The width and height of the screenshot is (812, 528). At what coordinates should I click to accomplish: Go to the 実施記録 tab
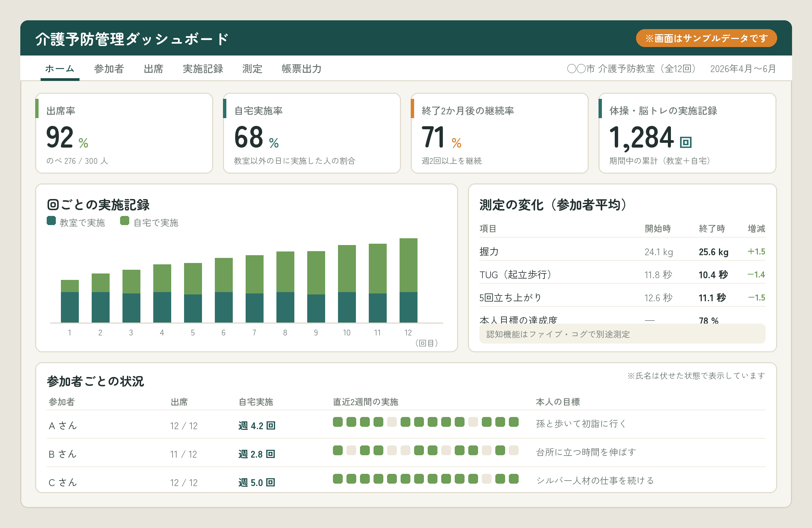click(203, 69)
